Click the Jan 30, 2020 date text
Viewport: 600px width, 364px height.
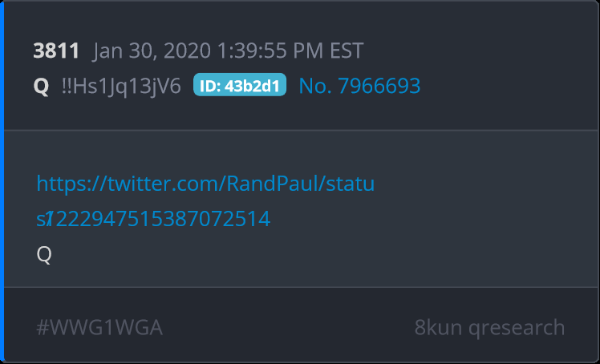click(x=152, y=51)
